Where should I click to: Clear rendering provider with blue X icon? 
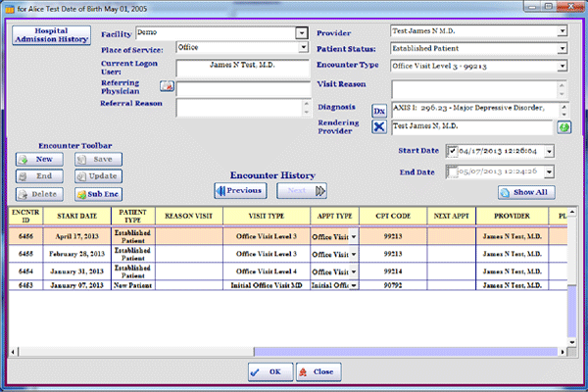379,126
